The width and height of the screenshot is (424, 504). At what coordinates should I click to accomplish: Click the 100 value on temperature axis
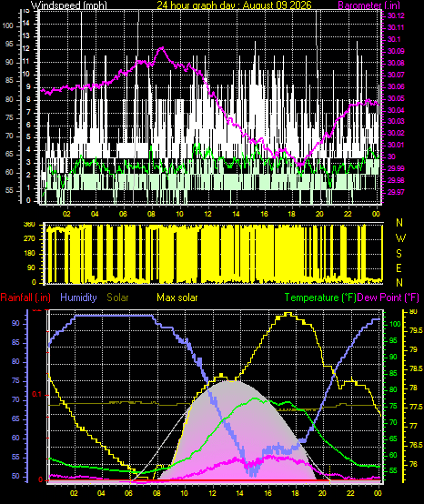point(395,324)
